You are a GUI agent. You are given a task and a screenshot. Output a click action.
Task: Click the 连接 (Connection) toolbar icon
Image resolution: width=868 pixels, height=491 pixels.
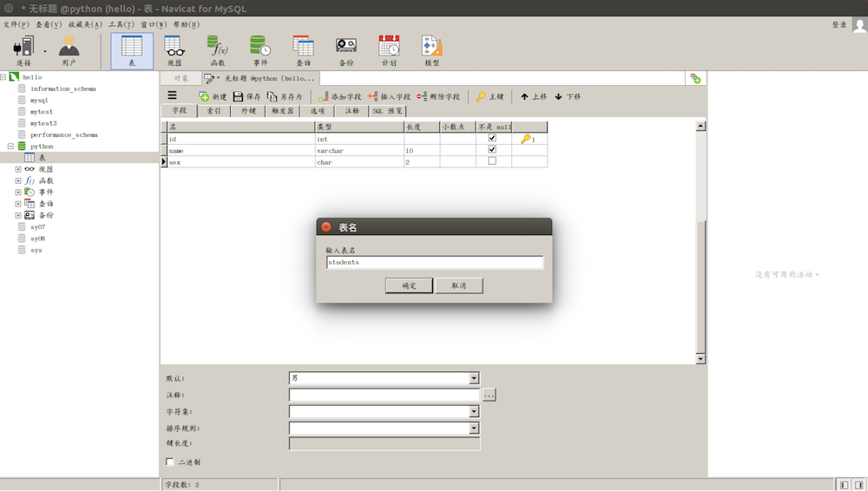pyautogui.click(x=23, y=50)
